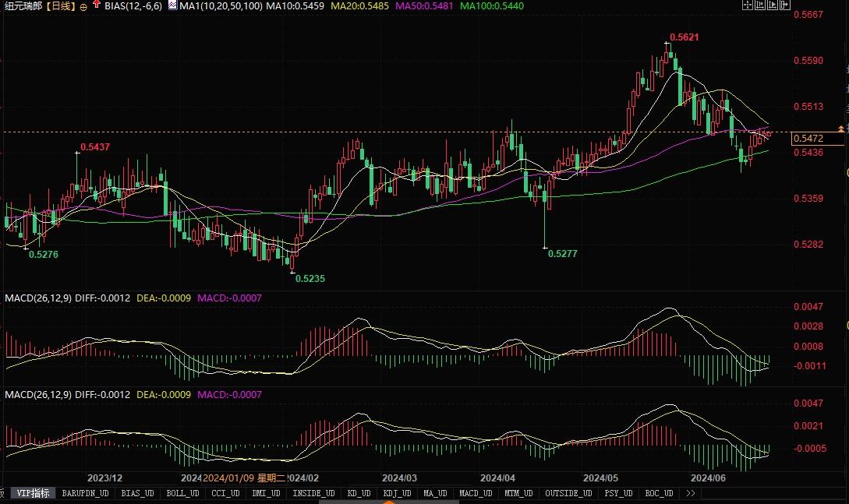
Task: Click the crosshair cursor icon at top right
Action: tap(748, 5)
